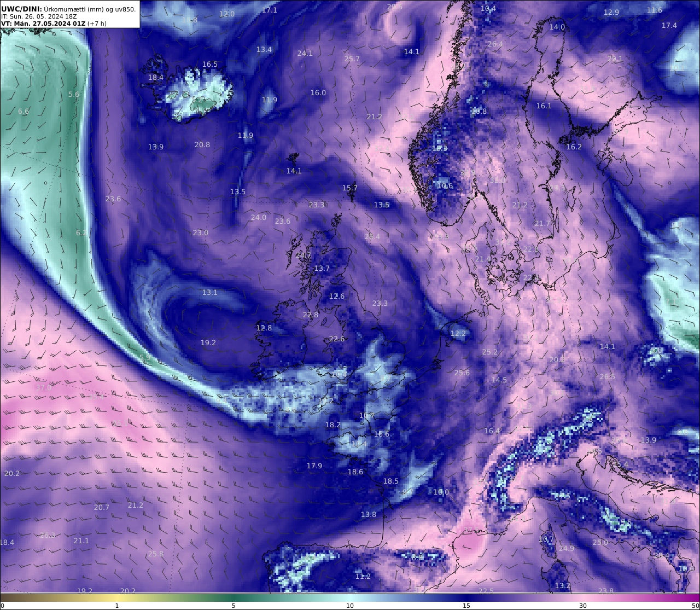700x610 pixels.
Task: Click the 12.6 value label
Action: (x=337, y=296)
